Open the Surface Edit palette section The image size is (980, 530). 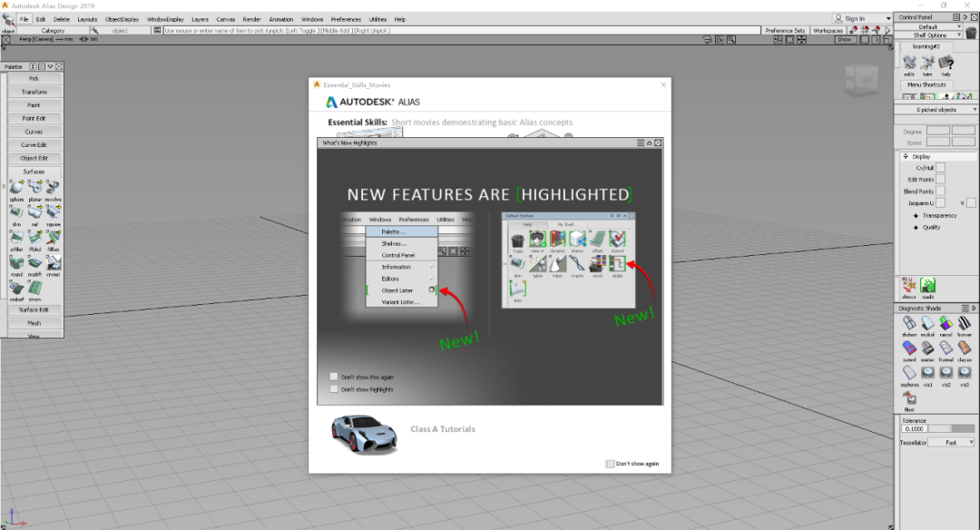click(x=34, y=310)
